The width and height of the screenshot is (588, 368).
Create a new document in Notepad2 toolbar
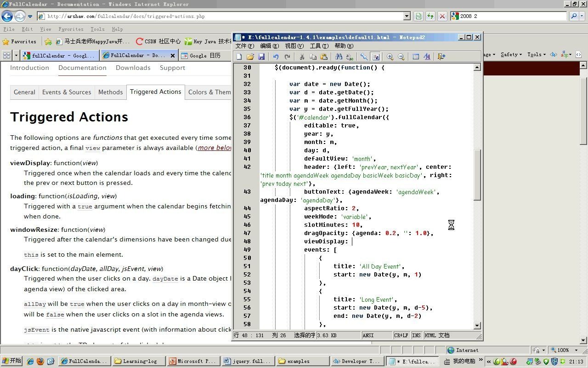coord(239,57)
